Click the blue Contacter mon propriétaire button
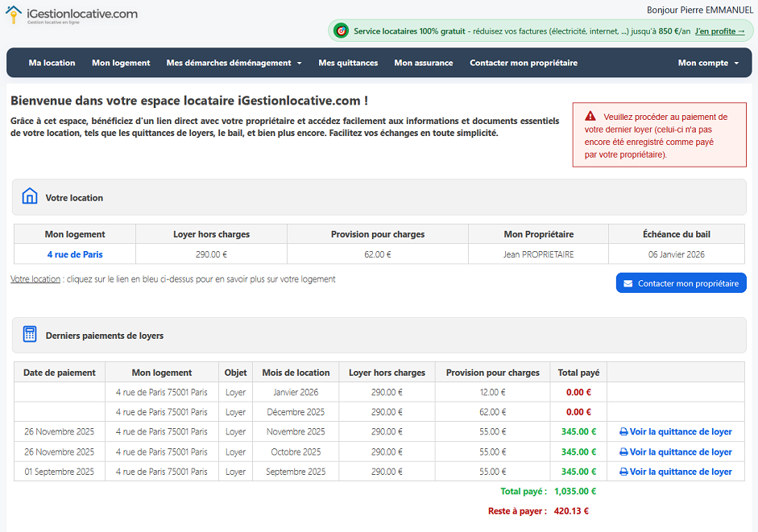 point(681,283)
